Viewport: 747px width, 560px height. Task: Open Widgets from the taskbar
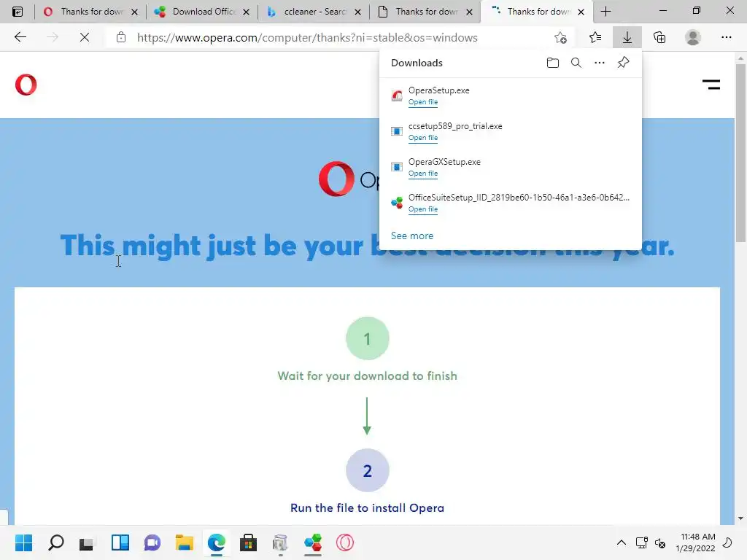pyautogui.click(x=120, y=542)
